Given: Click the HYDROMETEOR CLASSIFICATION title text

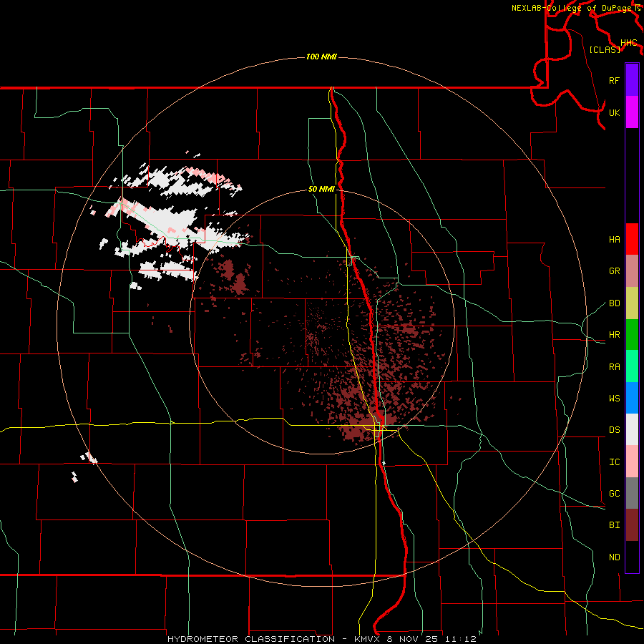Looking at the screenshot, I should tap(251, 639).
